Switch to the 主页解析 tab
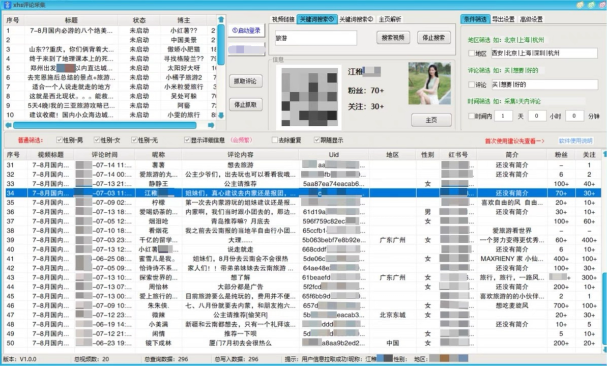Image resolution: width=607 pixels, height=366 pixels. 390,19
